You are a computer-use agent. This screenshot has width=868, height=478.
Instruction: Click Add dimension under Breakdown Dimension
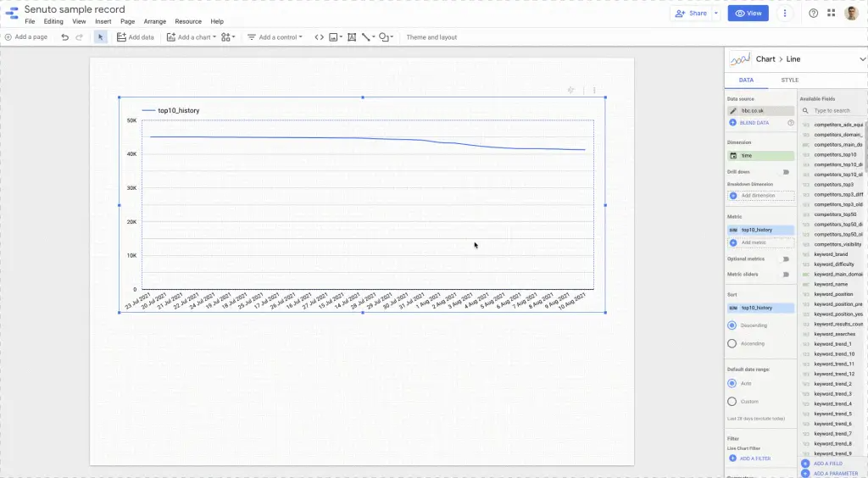760,195
